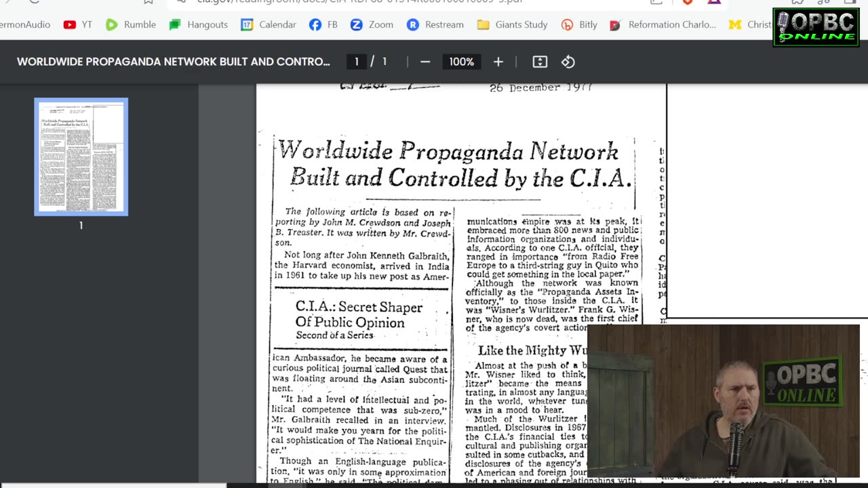
Task: Click the 'Like the Mighty Wu' subheading
Action: (532, 350)
